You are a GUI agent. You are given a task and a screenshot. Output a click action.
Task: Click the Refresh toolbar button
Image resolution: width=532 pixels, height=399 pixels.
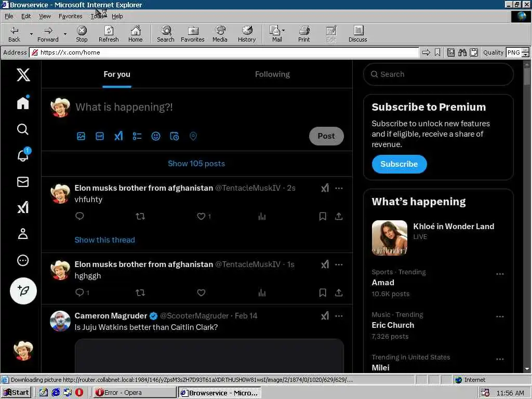pos(109,34)
